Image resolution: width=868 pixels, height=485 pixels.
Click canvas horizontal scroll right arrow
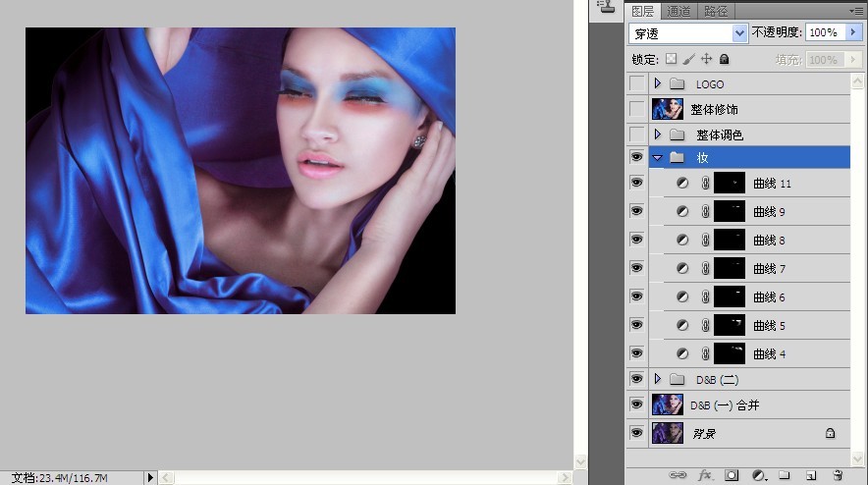click(x=566, y=477)
